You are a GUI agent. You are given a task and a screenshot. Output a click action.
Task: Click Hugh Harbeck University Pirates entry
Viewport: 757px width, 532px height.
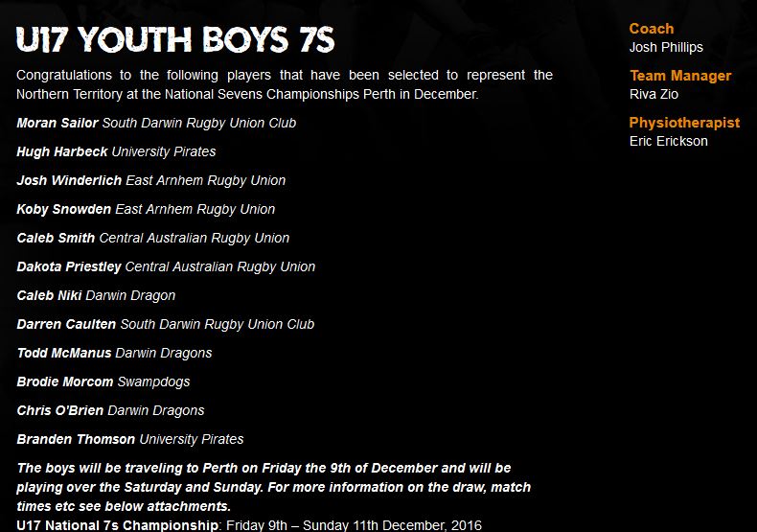tap(116, 152)
